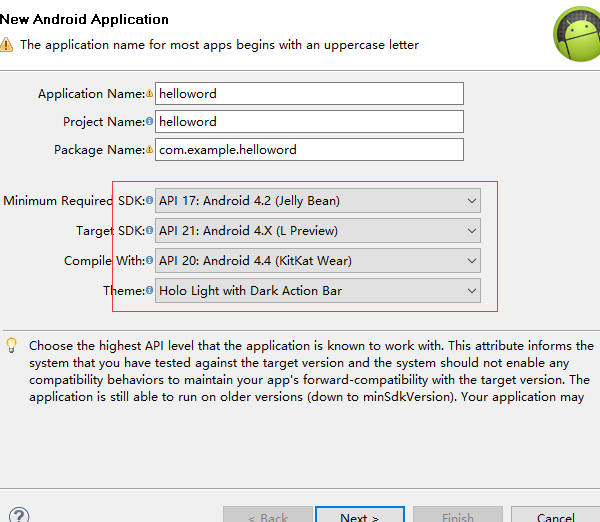600x522 pixels.
Task: Click the Next button
Action: pyautogui.click(x=360, y=514)
